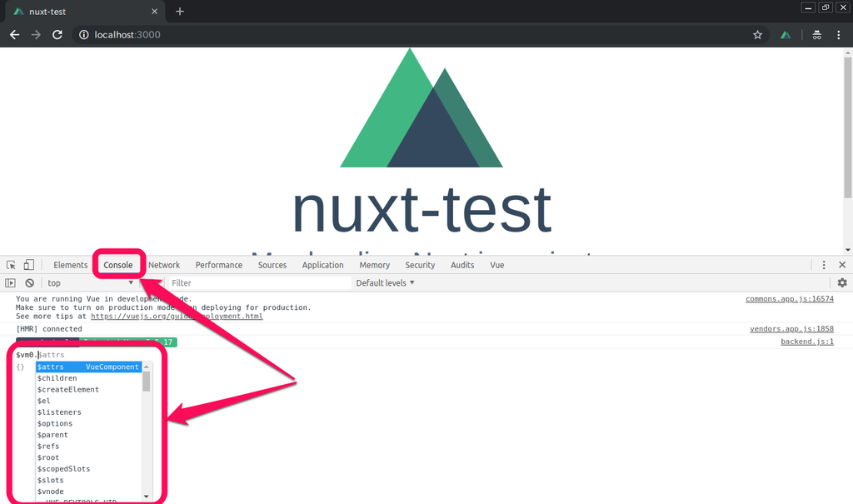
Task: Open the vuejs.org deployment guide link
Action: 177,317
